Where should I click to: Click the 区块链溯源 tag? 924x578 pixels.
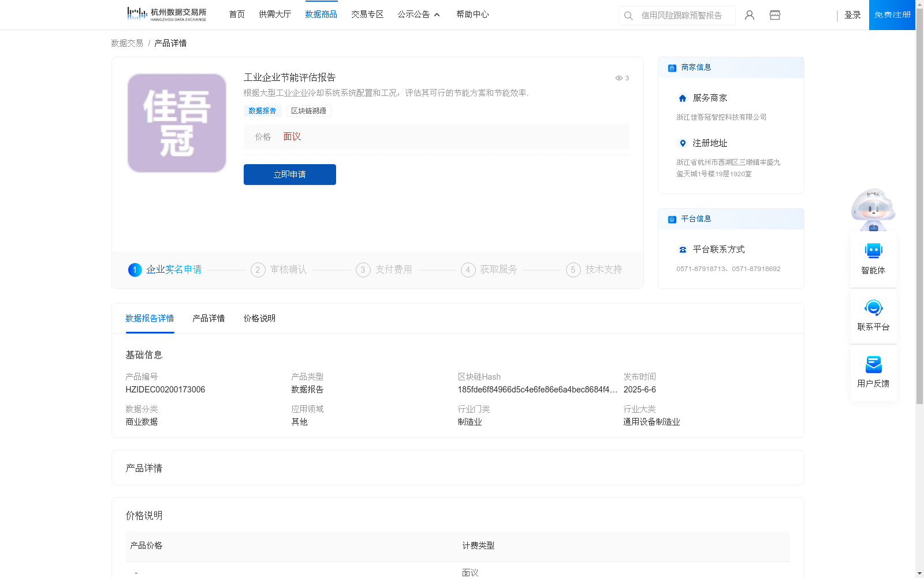point(308,111)
